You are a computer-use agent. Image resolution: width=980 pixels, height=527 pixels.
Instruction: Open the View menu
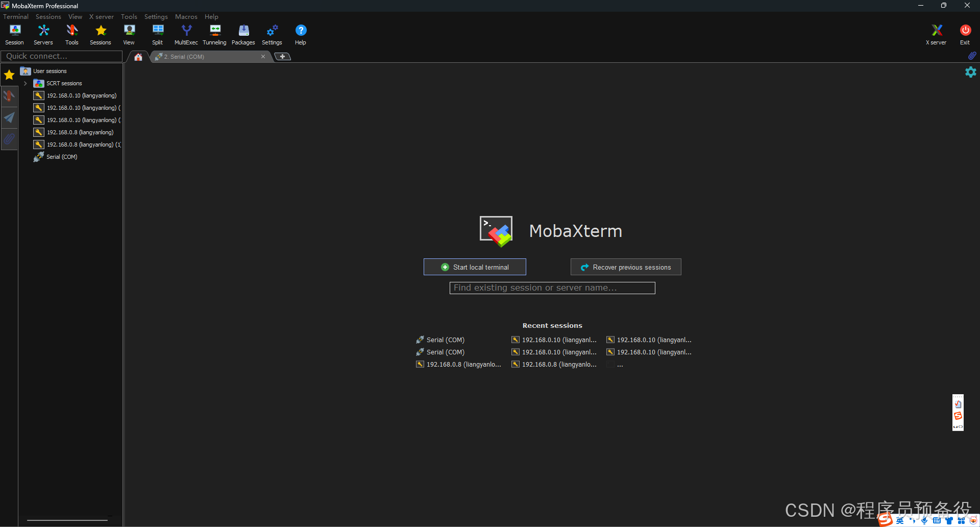(76, 17)
